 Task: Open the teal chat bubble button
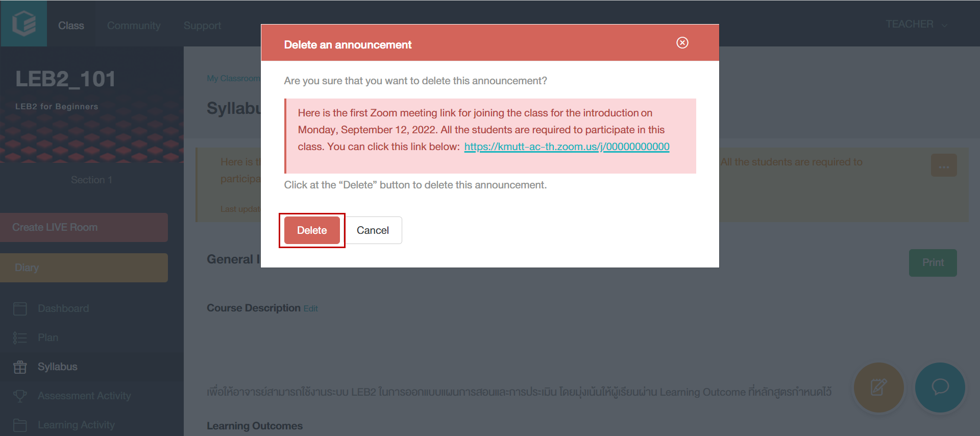940,387
